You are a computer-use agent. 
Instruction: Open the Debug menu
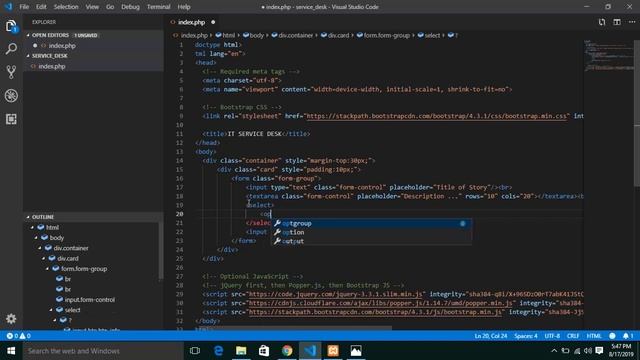[130, 7]
